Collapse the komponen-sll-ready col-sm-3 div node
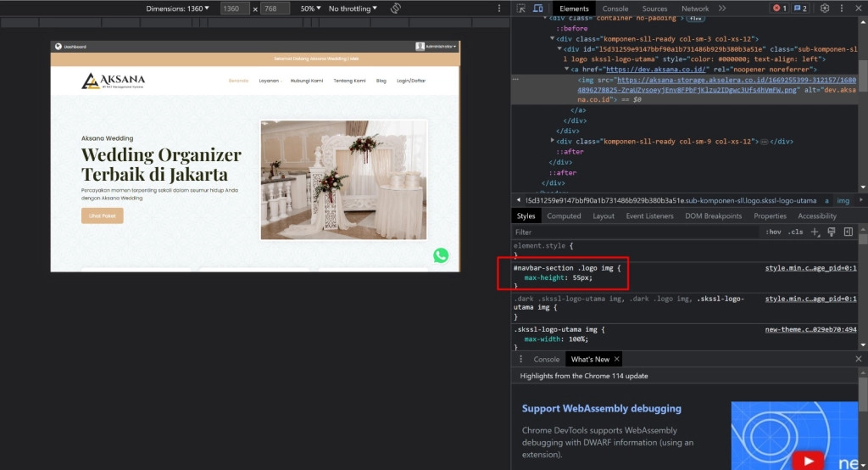Viewport: 868px width, 470px height. 552,39
